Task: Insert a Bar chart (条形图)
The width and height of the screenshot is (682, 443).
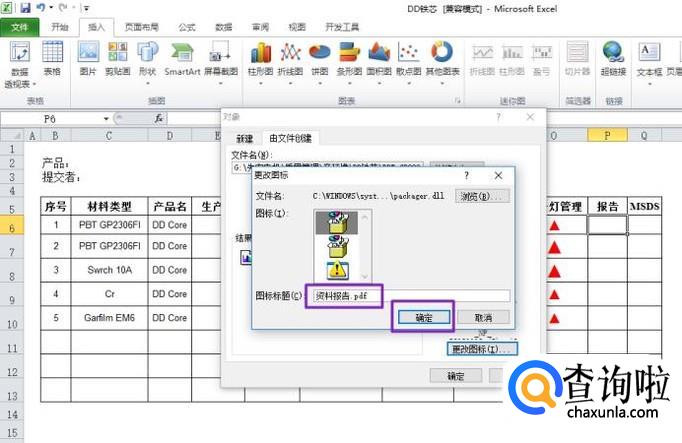Action: tap(349, 62)
